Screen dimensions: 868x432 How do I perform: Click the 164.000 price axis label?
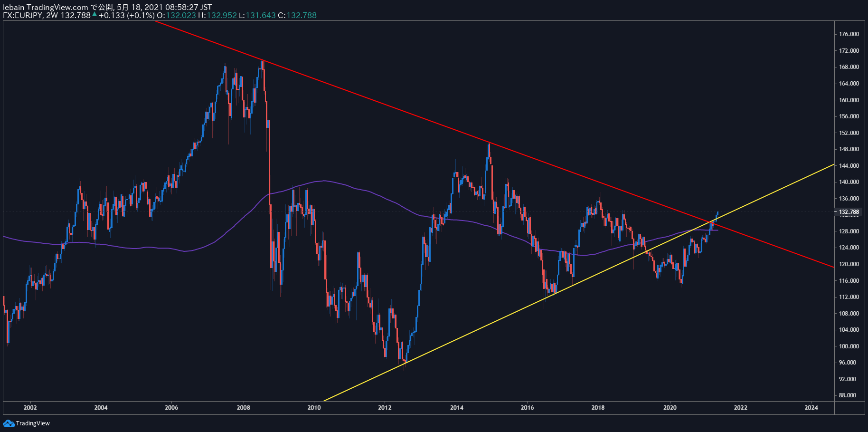(x=849, y=84)
